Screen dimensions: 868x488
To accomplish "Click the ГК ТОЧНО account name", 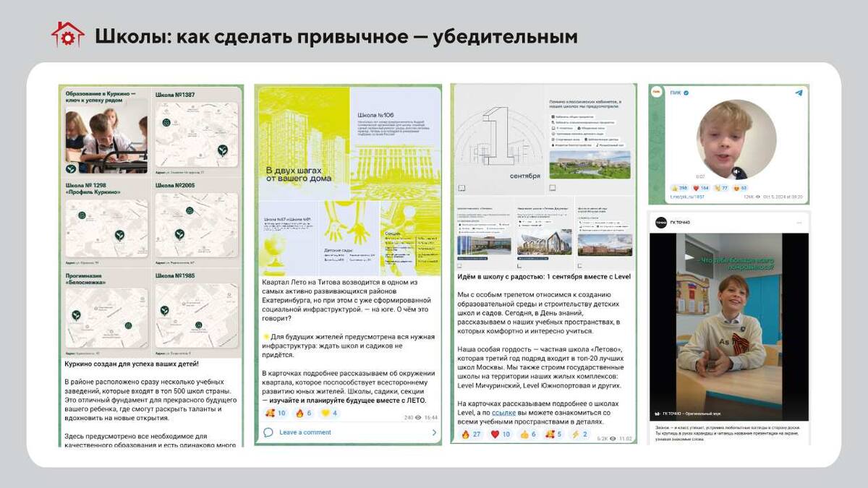I will coord(681,222).
